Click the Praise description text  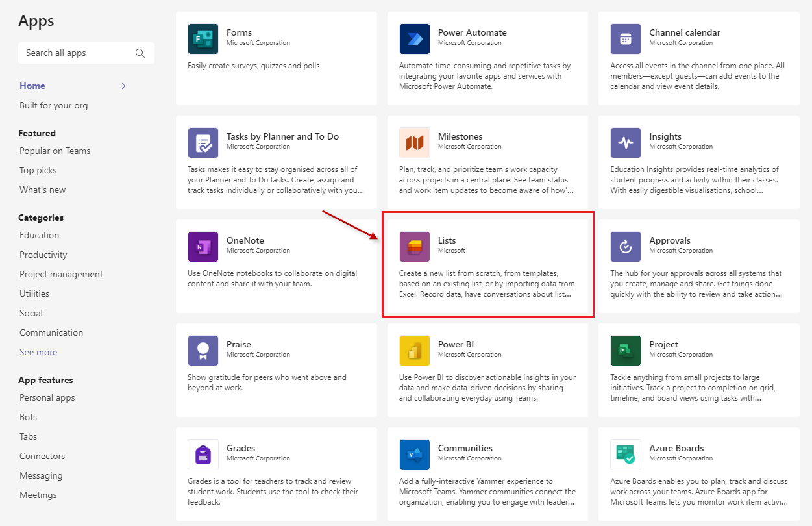click(x=267, y=382)
